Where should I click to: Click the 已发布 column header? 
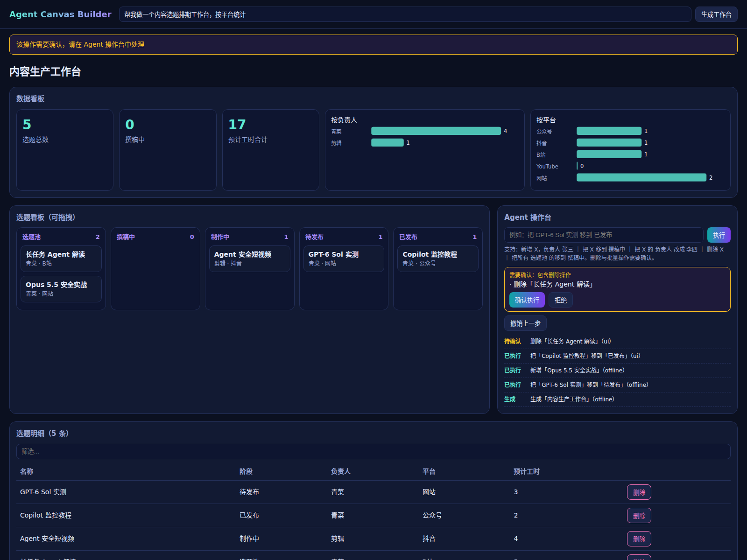point(438,237)
